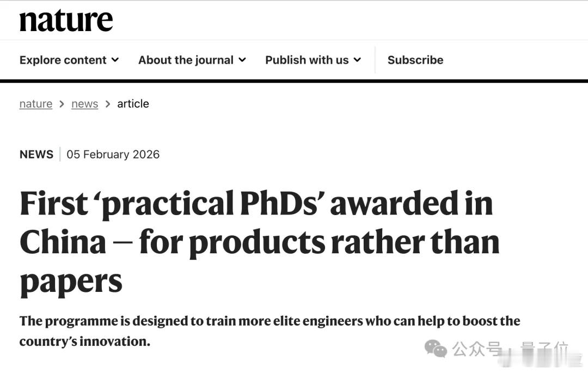Image resolution: width=588 pixels, height=373 pixels.
Task: Click breadcrumb arrow between nature and news
Action: coord(62,103)
